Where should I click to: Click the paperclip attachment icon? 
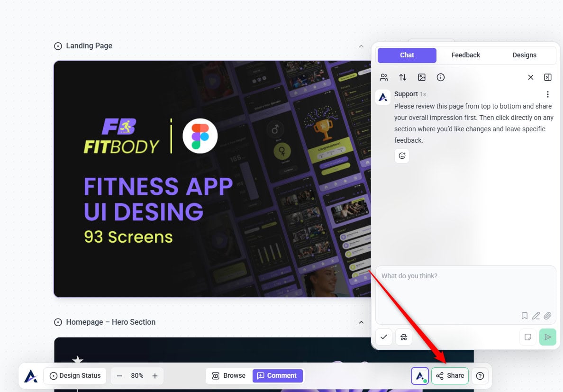pos(547,316)
